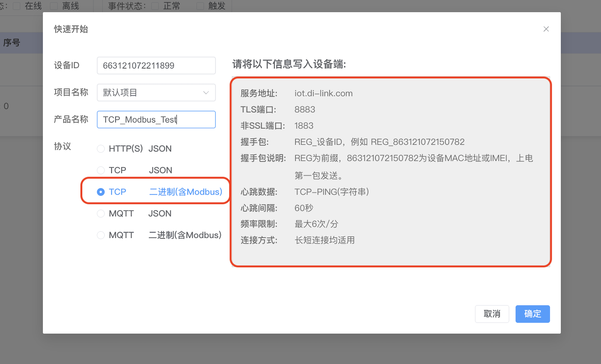
Task: Select the HTTP(S) JSON protocol
Action: (x=101, y=148)
